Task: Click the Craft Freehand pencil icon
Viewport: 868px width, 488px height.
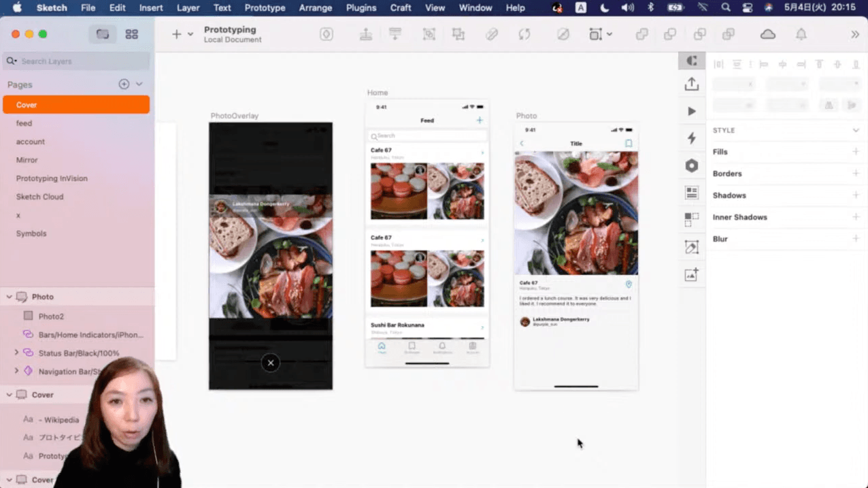Action: pos(692,247)
